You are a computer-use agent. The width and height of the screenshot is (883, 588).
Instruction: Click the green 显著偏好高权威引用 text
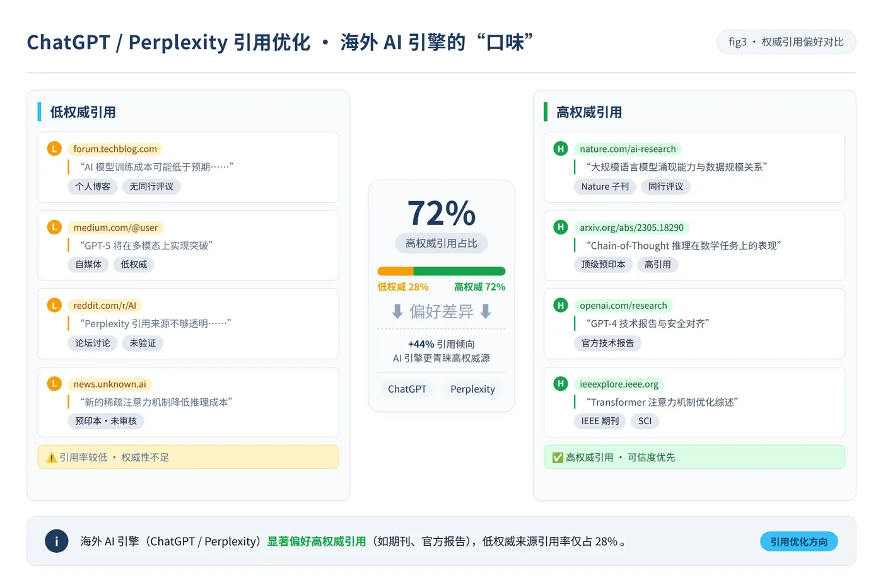317,541
